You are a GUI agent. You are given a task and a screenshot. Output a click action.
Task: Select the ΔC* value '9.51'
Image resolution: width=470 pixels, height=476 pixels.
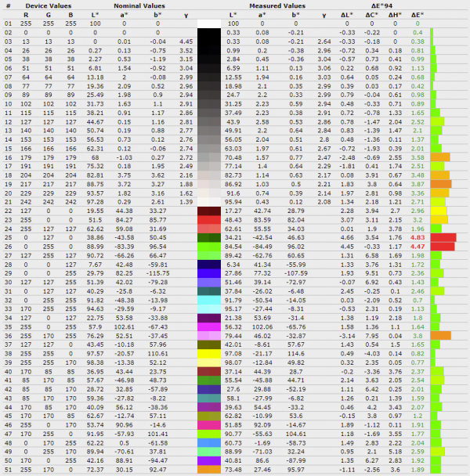(x=371, y=273)
